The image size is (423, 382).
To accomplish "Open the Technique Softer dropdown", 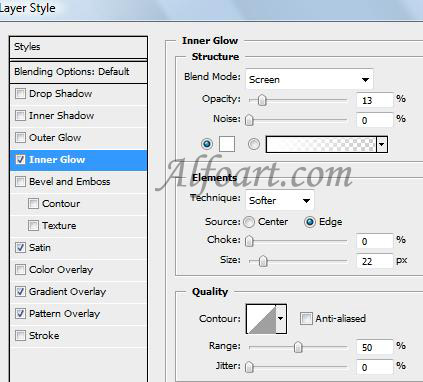I will click(280, 200).
